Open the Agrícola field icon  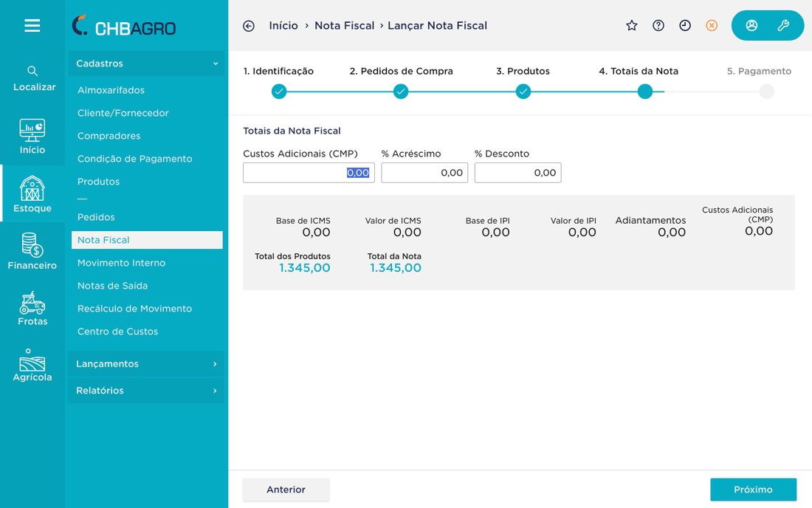pyautogui.click(x=32, y=360)
